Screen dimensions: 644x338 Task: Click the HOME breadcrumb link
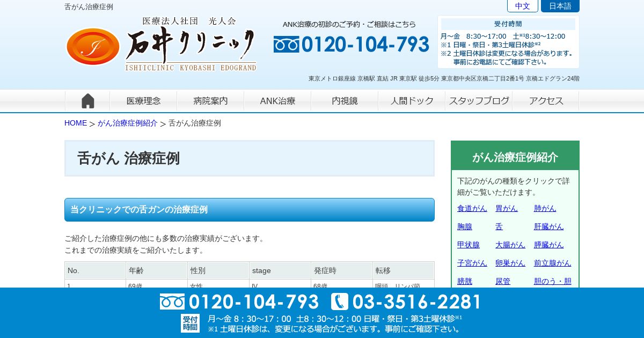tap(76, 123)
